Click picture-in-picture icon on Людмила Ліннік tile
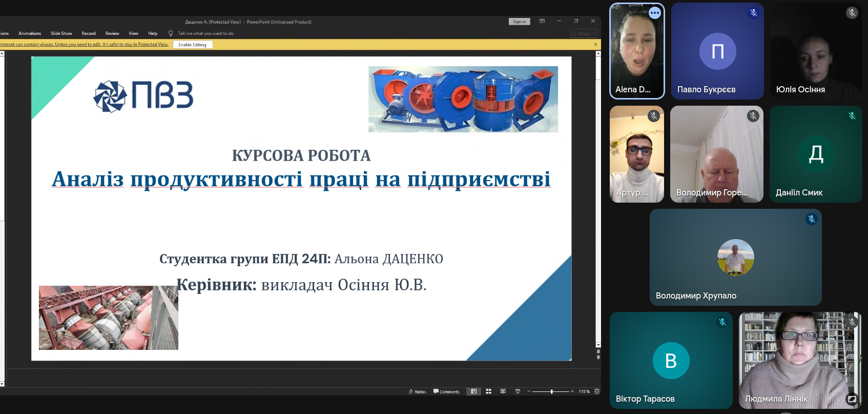This screenshot has height=414, width=868. (x=852, y=399)
